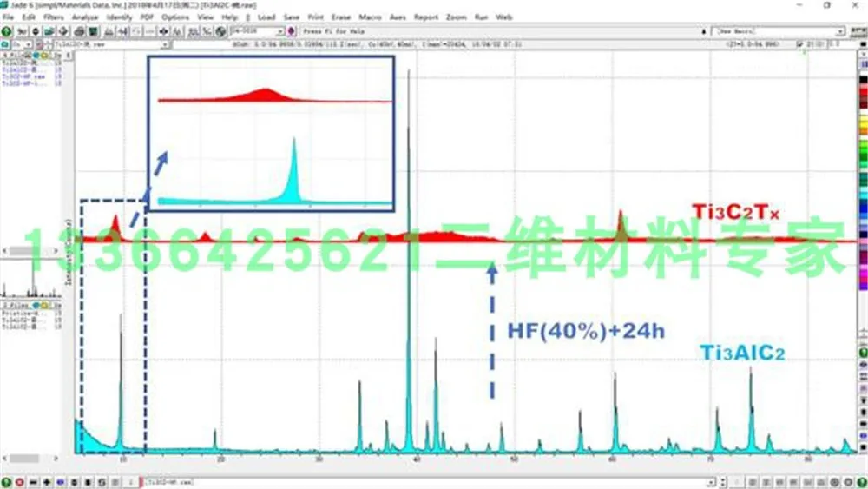Open the small combo box in second toolbar row
This screenshot has height=489, width=868.
coord(21,44)
